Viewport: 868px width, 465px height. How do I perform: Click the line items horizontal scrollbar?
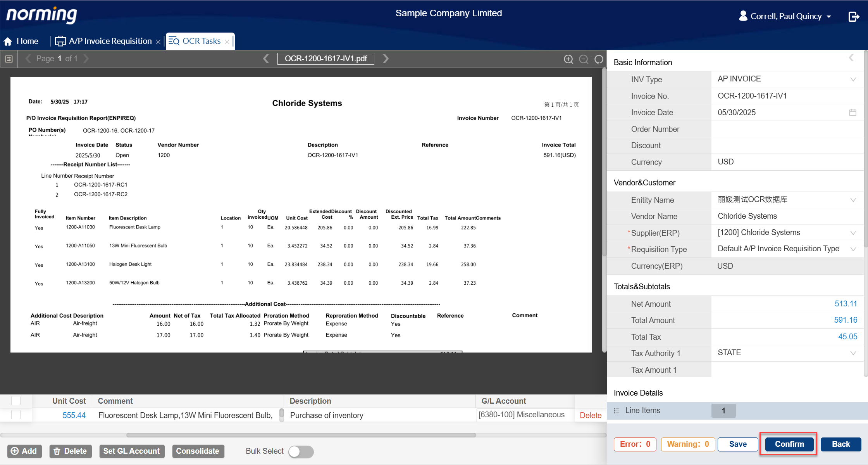click(x=301, y=435)
